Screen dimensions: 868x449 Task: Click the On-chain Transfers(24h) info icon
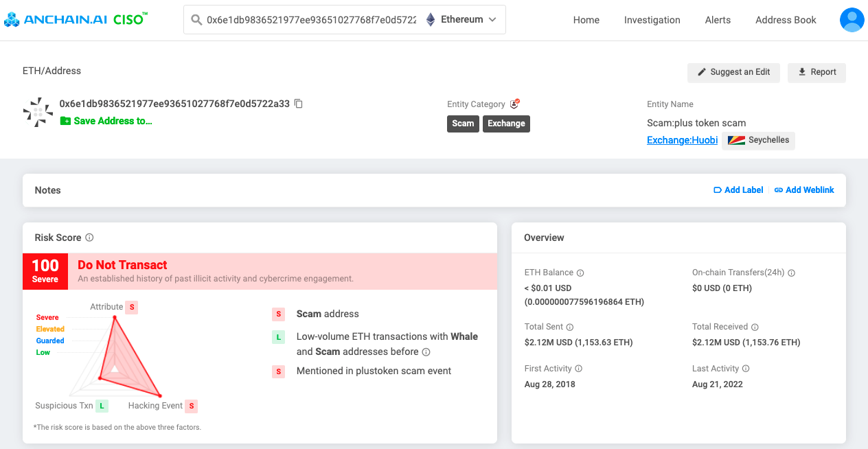pyautogui.click(x=791, y=273)
